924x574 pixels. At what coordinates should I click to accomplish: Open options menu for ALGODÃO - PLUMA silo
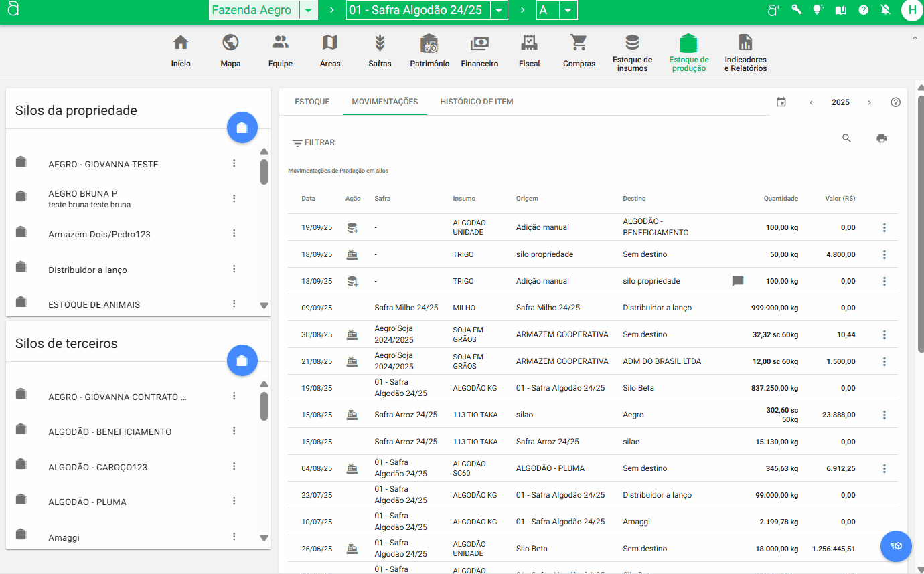234,501
